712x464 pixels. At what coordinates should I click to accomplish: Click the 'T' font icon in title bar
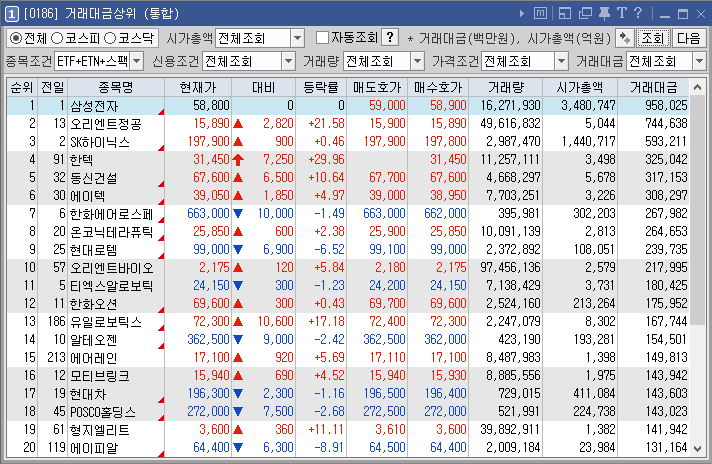(x=621, y=13)
